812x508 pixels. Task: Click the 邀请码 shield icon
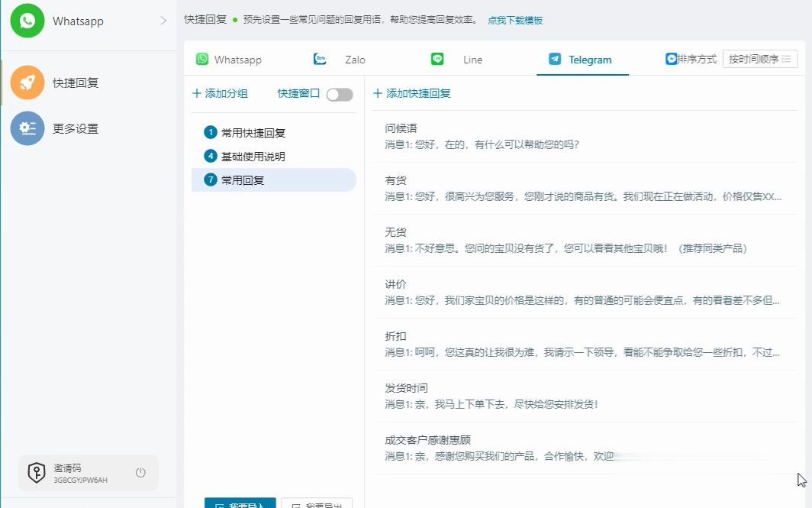36,472
